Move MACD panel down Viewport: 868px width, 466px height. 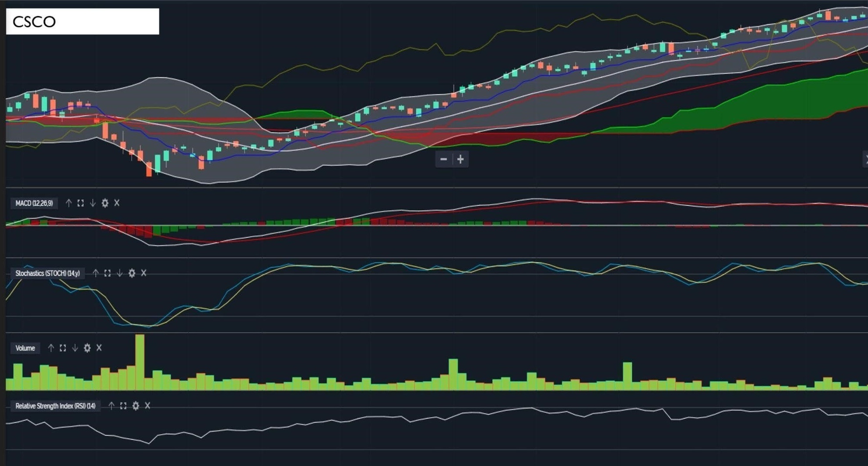[x=93, y=203]
